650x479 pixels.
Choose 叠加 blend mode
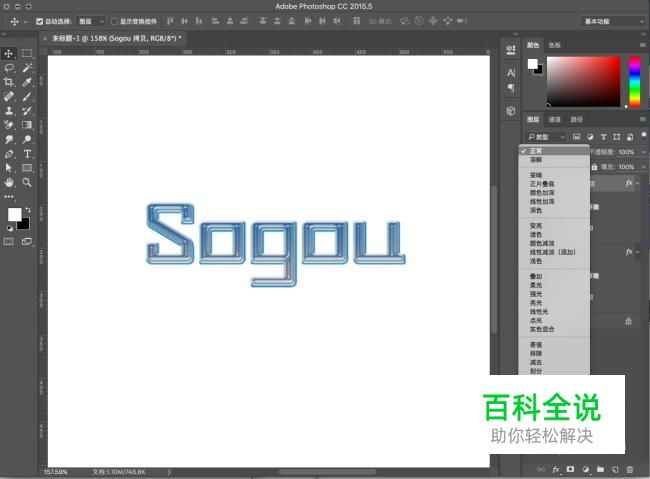click(x=554, y=276)
